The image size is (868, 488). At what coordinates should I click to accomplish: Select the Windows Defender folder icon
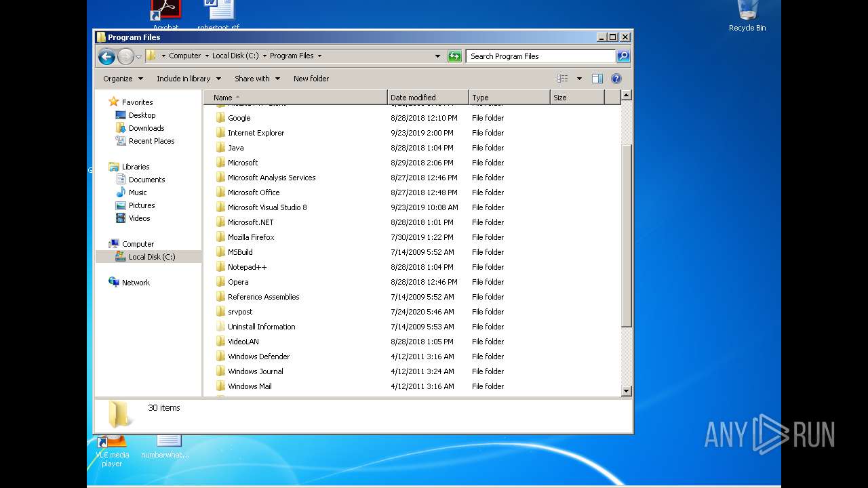click(x=220, y=357)
